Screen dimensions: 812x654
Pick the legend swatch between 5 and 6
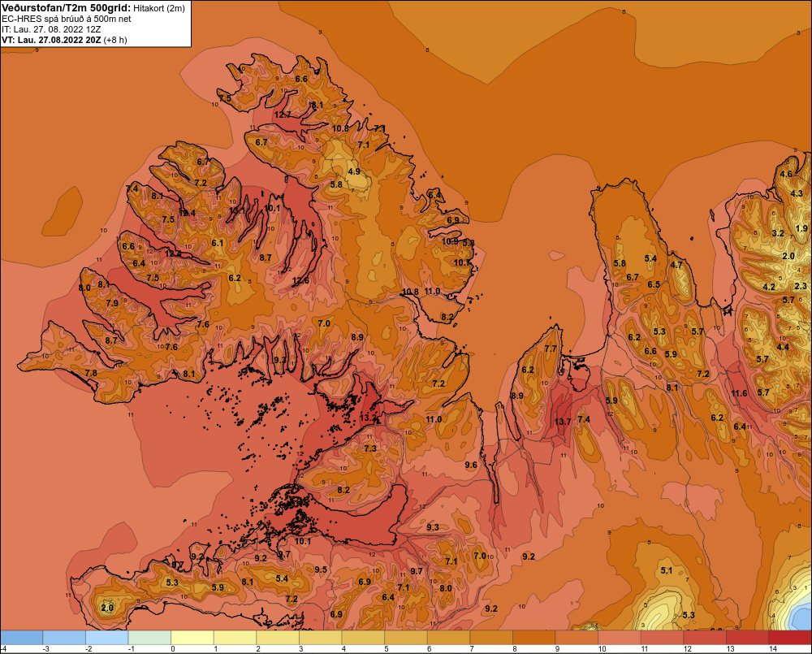[x=406, y=638]
